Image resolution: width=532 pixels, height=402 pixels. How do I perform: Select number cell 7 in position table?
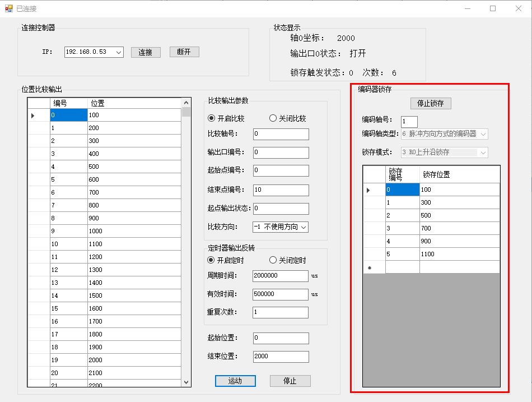click(x=69, y=205)
